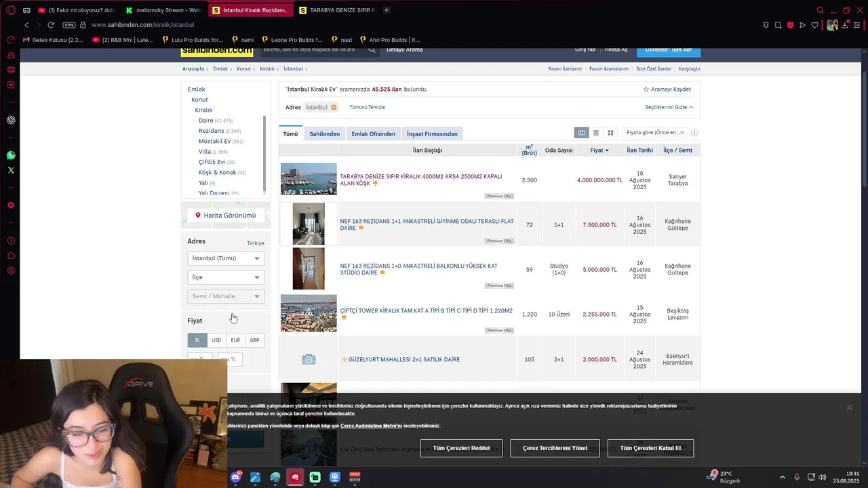The image size is (868, 488).
Task: Open 'Harita Görünümü' map view
Action: 226,216
